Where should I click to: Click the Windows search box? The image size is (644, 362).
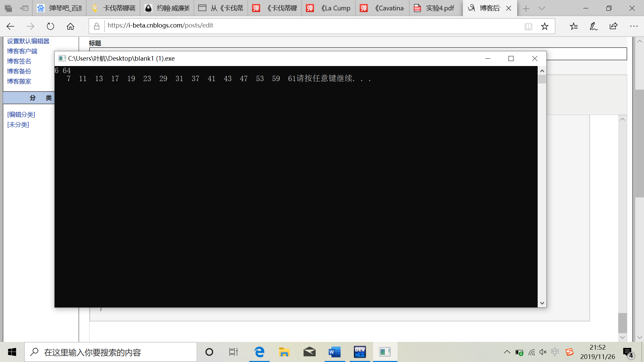(x=111, y=352)
